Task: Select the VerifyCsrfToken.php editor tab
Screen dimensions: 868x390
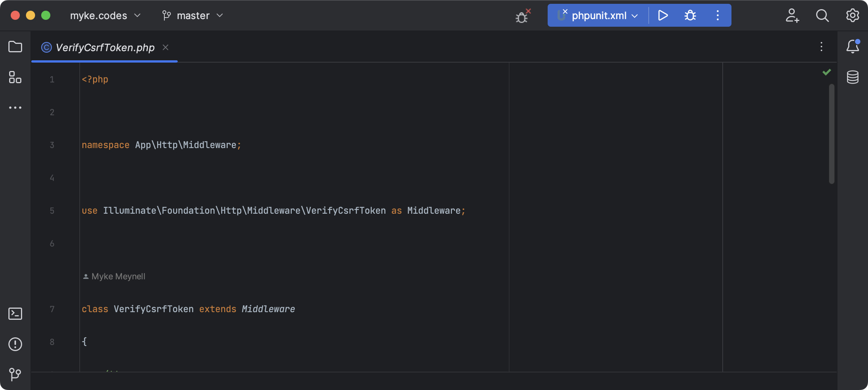Action: (105, 47)
